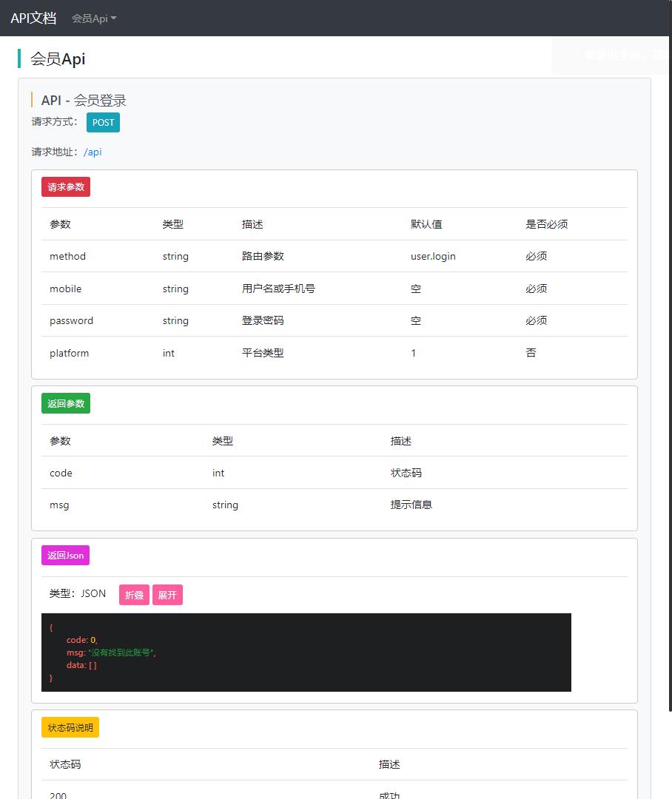Select the API - 会员登录 section title
Screen dimensions: 672x799
pos(84,100)
